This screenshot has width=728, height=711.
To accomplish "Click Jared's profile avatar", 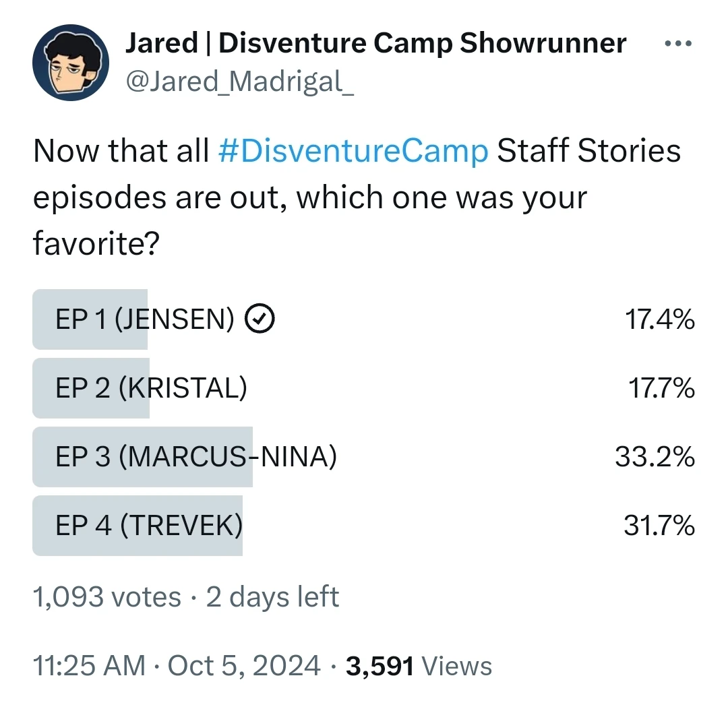I will pyautogui.click(x=70, y=61).
